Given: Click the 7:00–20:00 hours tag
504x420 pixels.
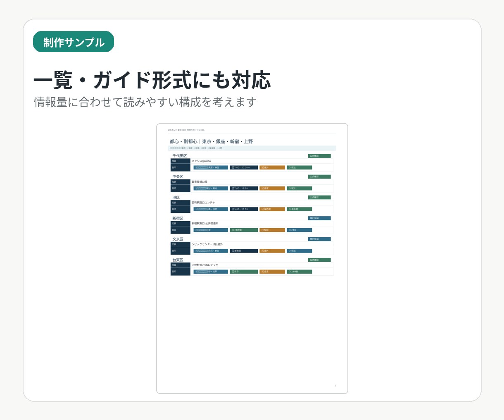Looking at the screenshot, I should click(244, 167).
